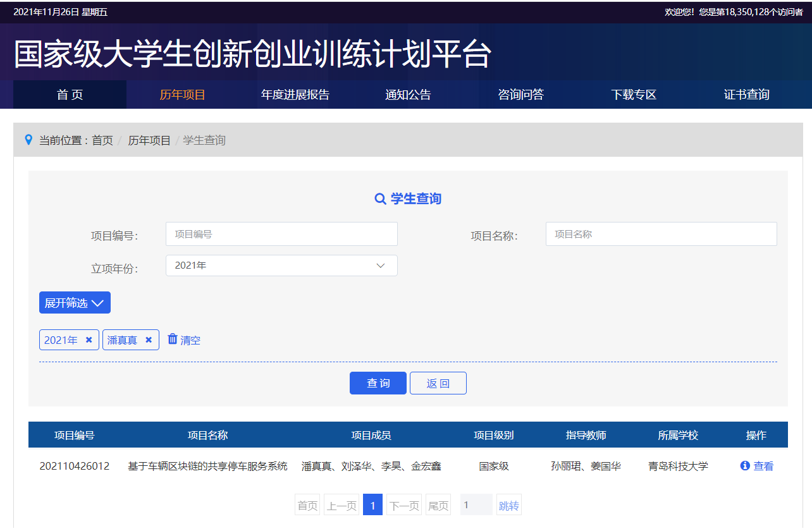Focus the 项目名称 text field
Screen dimensions: 812x531
[x=661, y=234]
